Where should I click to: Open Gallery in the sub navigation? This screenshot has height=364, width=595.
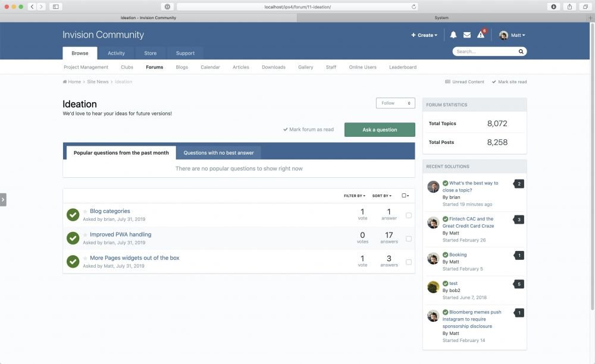click(x=305, y=67)
